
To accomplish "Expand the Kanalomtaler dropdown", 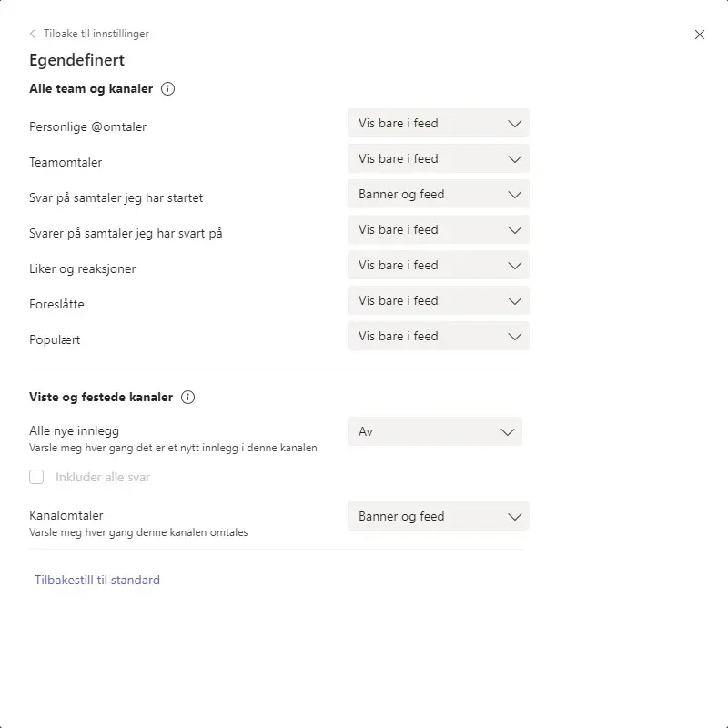I will (x=438, y=516).
